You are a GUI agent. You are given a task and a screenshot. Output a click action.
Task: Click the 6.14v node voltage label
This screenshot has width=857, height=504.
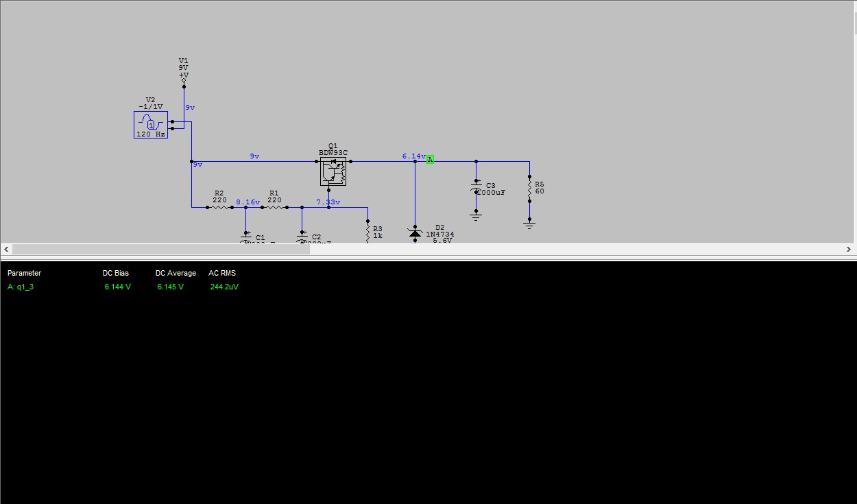point(414,156)
